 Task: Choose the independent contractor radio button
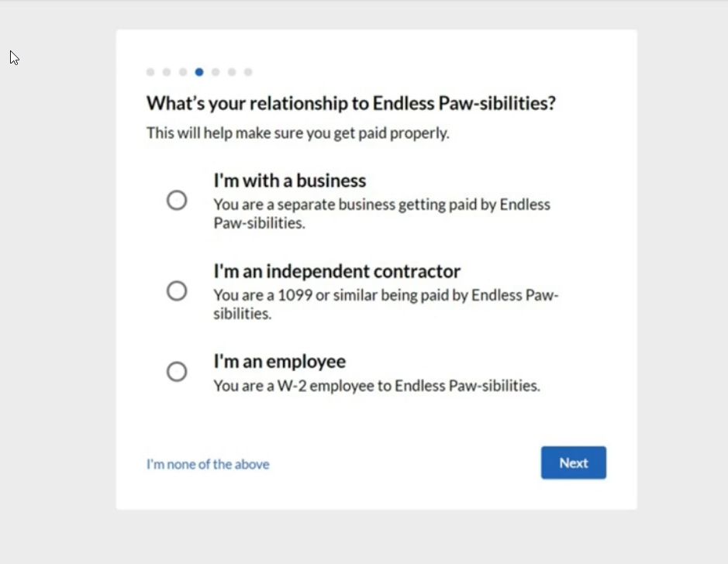click(177, 291)
